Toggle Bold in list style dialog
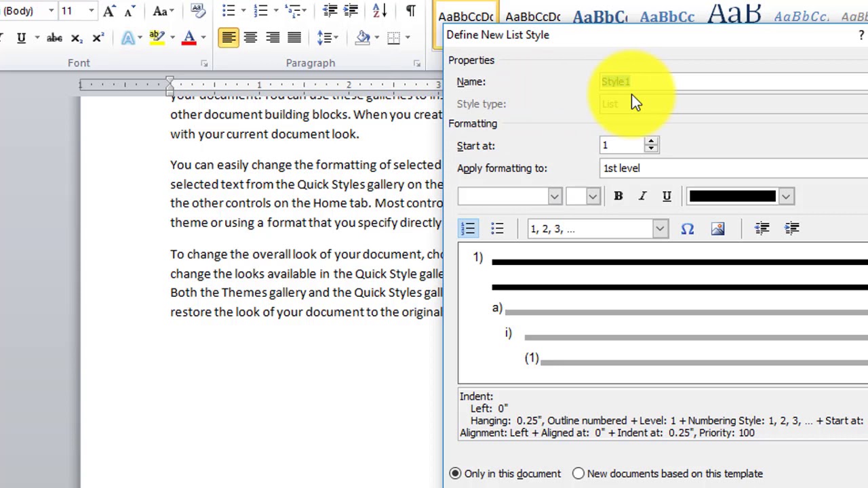868x488 pixels. tap(618, 196)
